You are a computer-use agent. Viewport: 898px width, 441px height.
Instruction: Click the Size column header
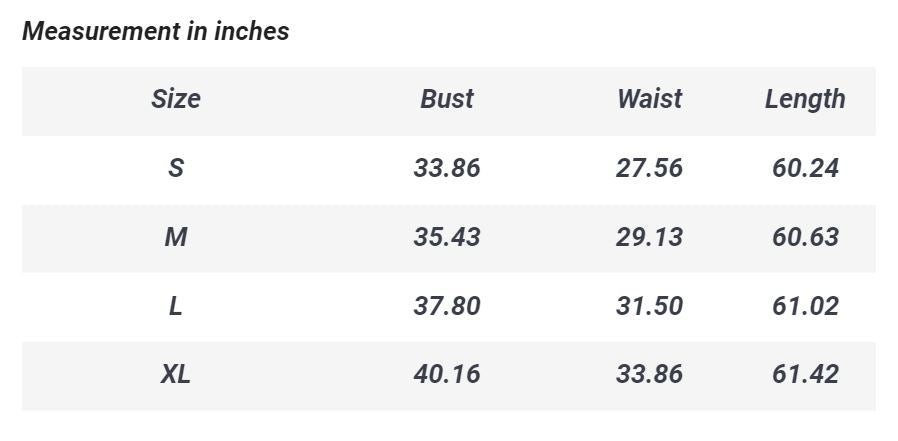tap(176, 99)
